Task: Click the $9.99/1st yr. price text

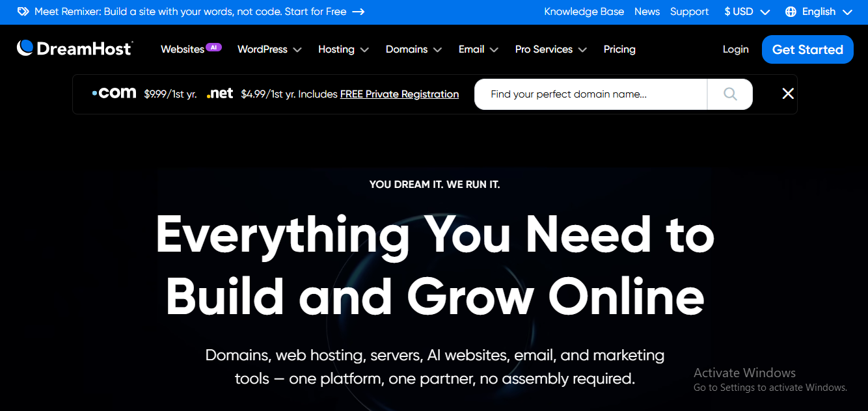Action: tap(170, 94)
